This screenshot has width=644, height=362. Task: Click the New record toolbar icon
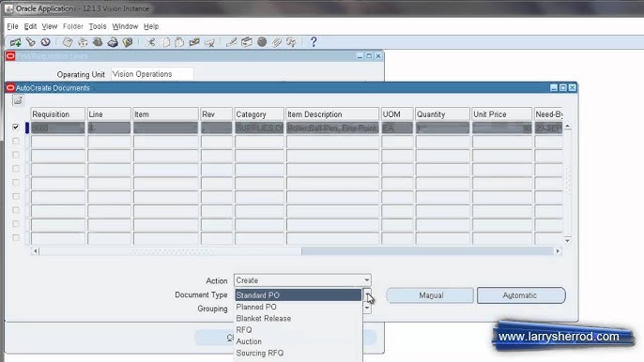(x=16, y=42)
